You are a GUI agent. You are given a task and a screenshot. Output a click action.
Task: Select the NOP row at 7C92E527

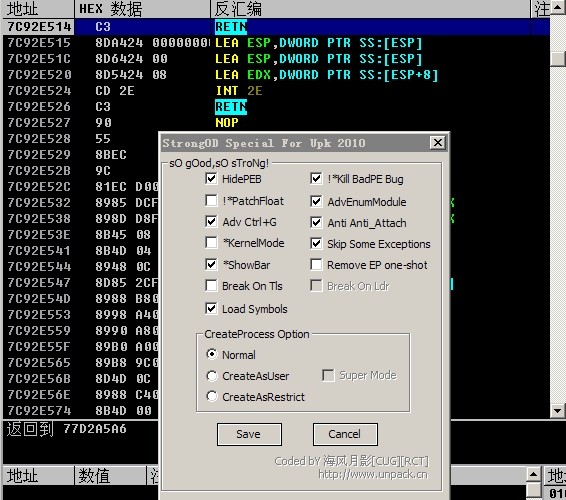tap(276, 123)
